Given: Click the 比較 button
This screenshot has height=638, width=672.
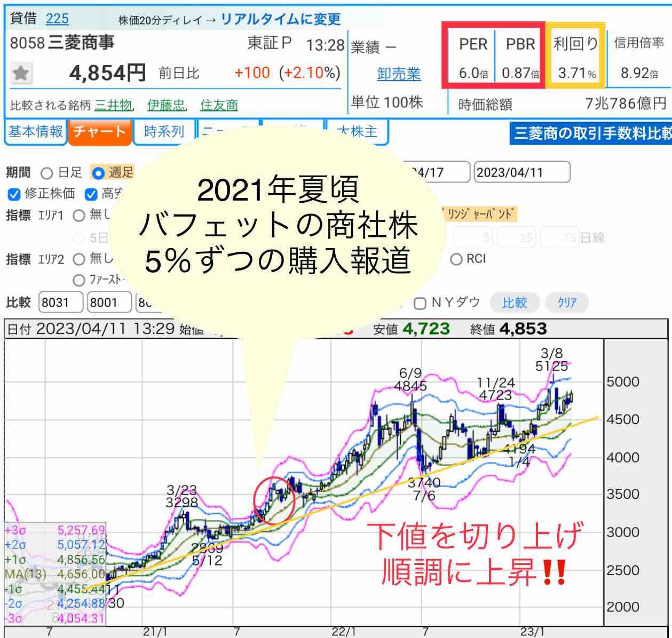Looking at the screenshot, I should click(515, 303).
